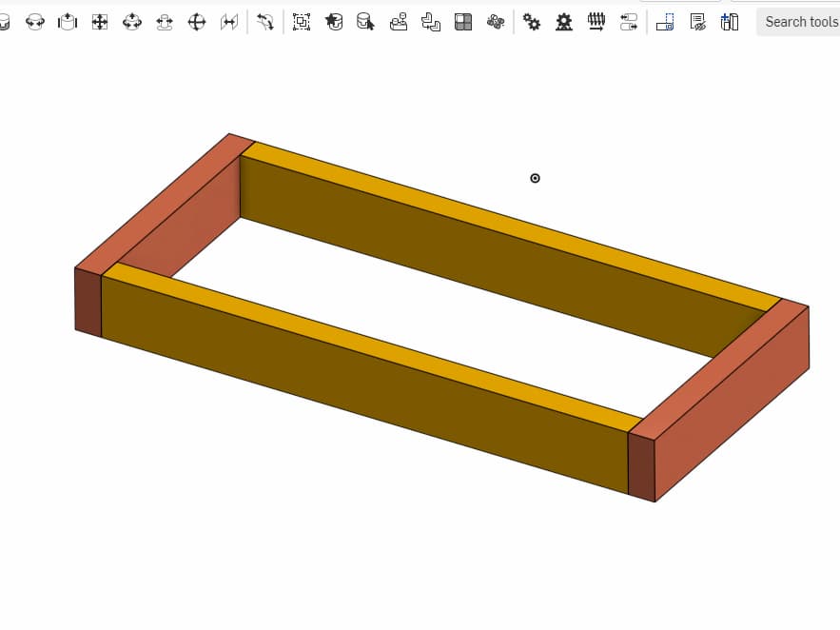Click the clustered small gears pattern icon
This screenshot has width=840, height=630.
(x=496, y=22)
